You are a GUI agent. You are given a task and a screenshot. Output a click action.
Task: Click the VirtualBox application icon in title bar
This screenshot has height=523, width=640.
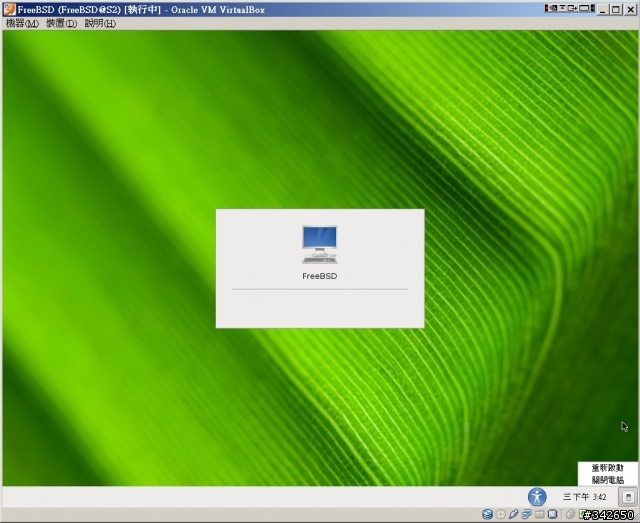click(9, 9)
